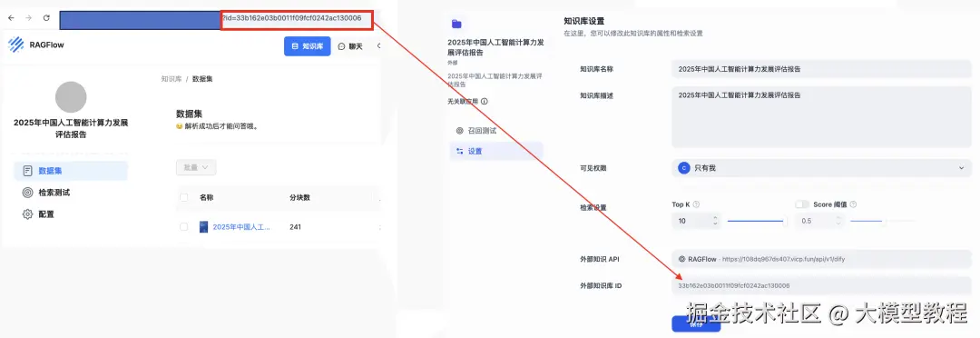Click the 数据集 document icon in sidebar

pos(27,171)
